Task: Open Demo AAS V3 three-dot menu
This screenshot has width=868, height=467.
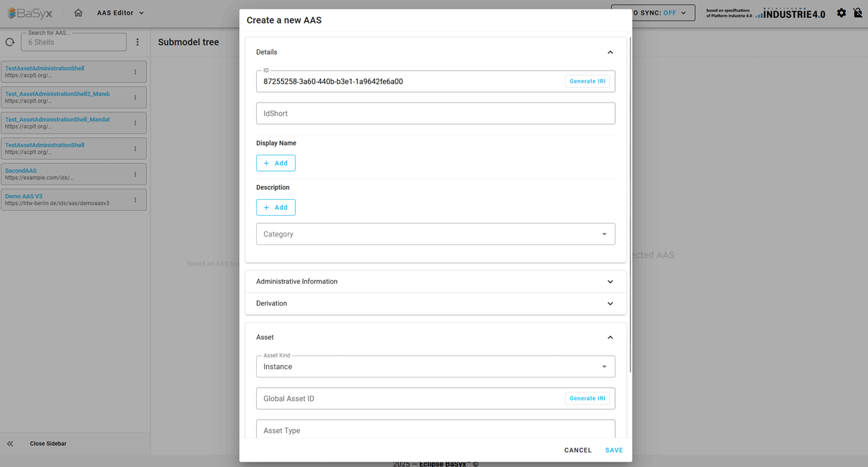Action: [x=135, y=200]
